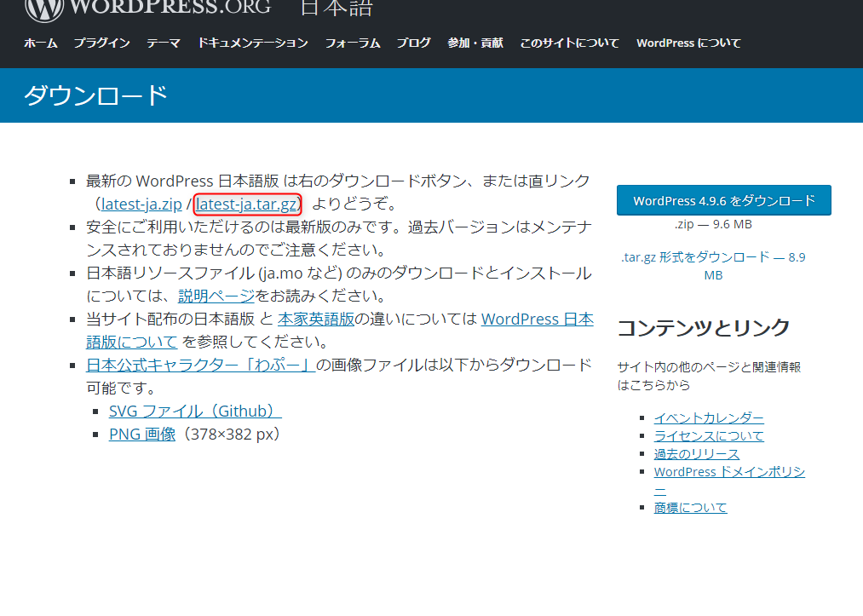The width and height of the screenshot is (863, 616).
Task: Open the SVG ファイル（Github）link
Action: [x=195, y=411]
